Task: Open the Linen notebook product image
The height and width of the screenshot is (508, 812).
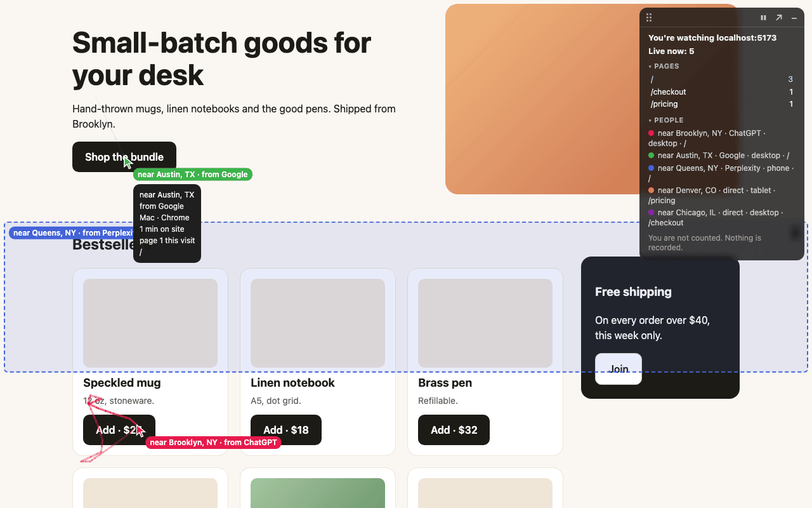Action: (x=318, y=323)
